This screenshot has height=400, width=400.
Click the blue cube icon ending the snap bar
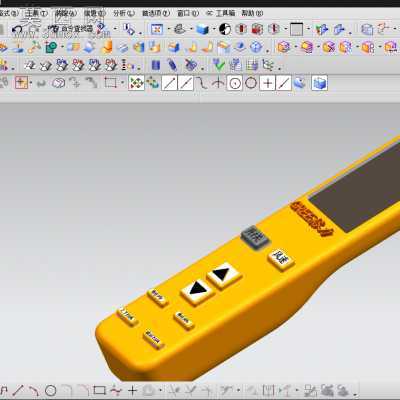pyautogui.click(x=319, y=83)
